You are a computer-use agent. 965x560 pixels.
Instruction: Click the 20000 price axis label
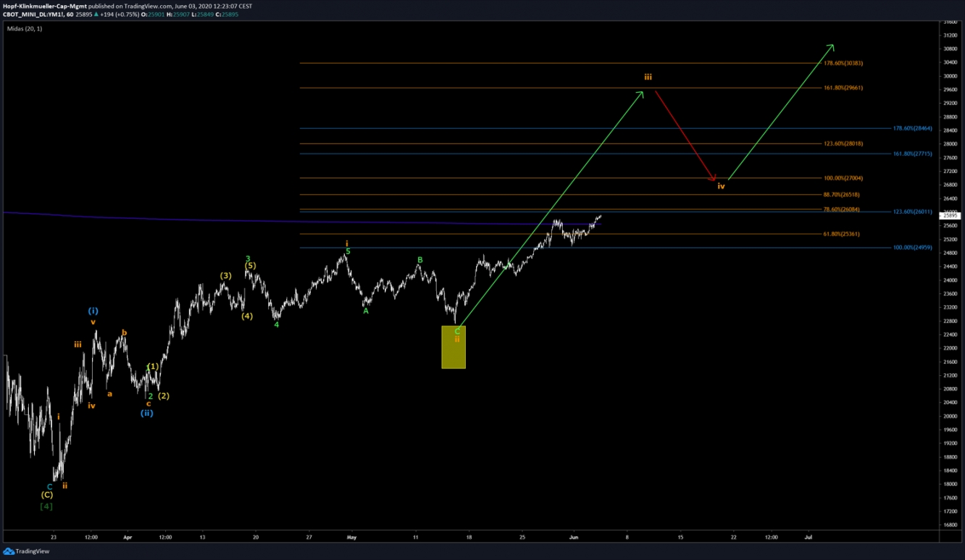tap(950, 416)
